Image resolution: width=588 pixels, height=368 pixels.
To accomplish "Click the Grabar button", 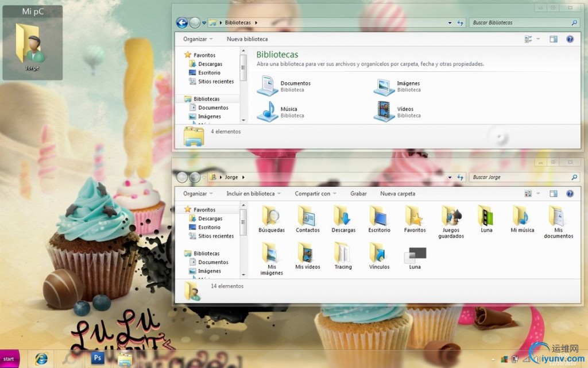I will click(x=358, y=194).
